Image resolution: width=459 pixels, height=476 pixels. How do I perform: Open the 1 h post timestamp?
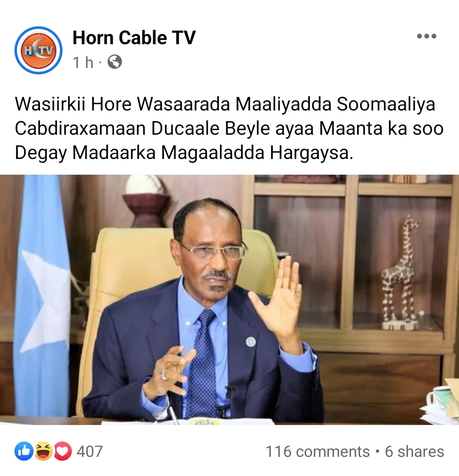pyautogui.click(x=83, y=62)
